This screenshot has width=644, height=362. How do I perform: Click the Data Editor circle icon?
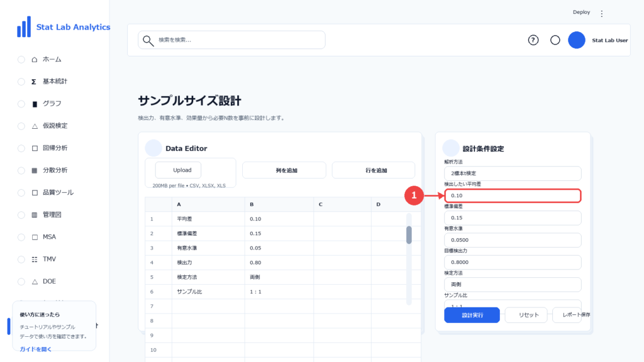[x=153, y=148]
